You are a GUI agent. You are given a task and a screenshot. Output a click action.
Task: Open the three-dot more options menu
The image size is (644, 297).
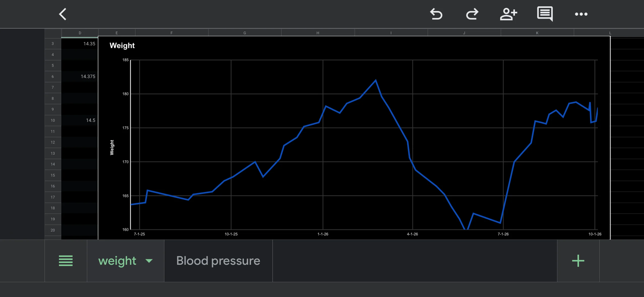pos(581,14)
